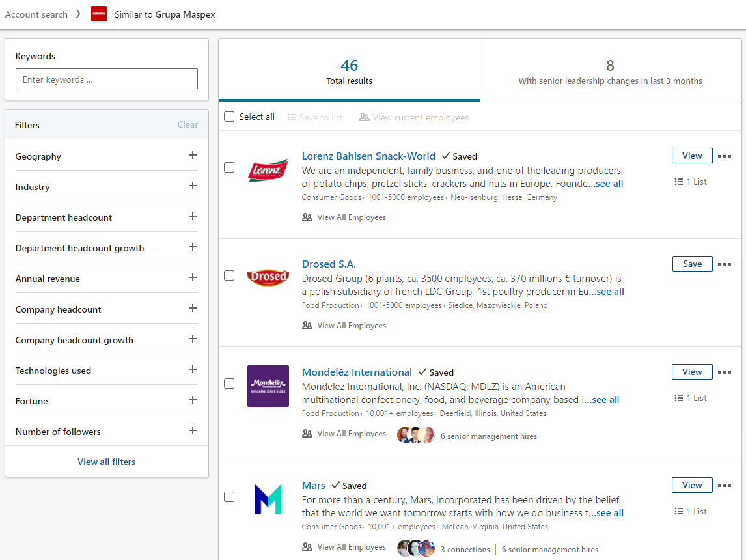Clear all filters

point(187,124)
